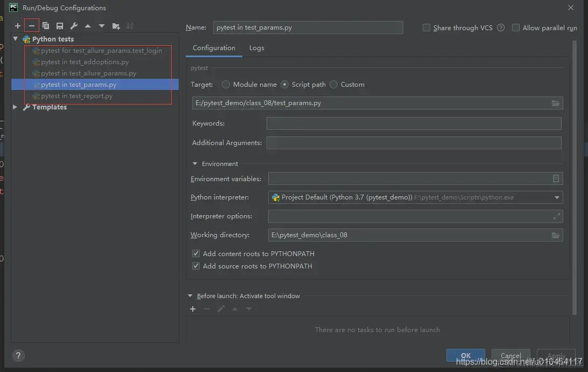Screen dimensions: 588x372
Task: Switch to the Logs tab
Action: pyautogui.click(x=256, y=48)
